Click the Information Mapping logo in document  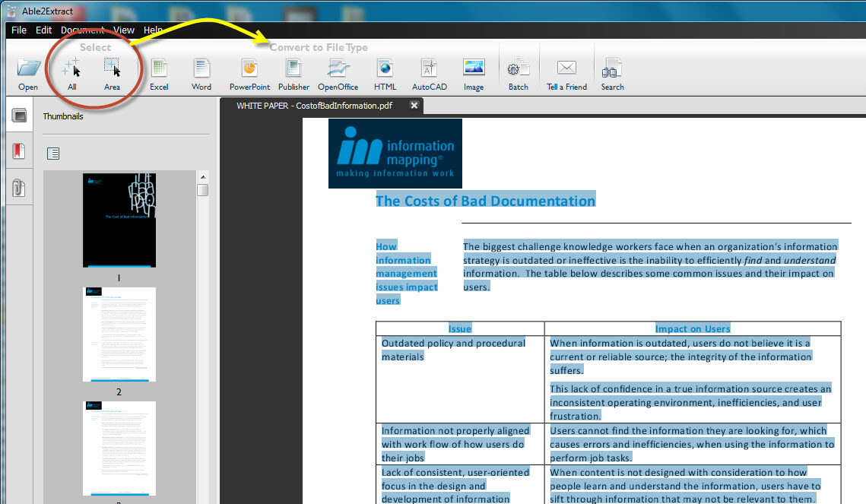[395, 154]
